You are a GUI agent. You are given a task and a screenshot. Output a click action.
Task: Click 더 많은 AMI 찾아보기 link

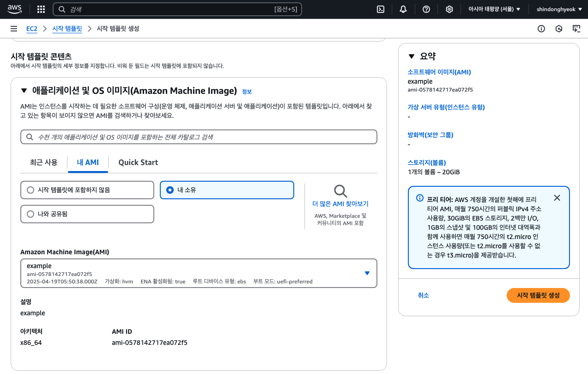(x=340, y=204)
